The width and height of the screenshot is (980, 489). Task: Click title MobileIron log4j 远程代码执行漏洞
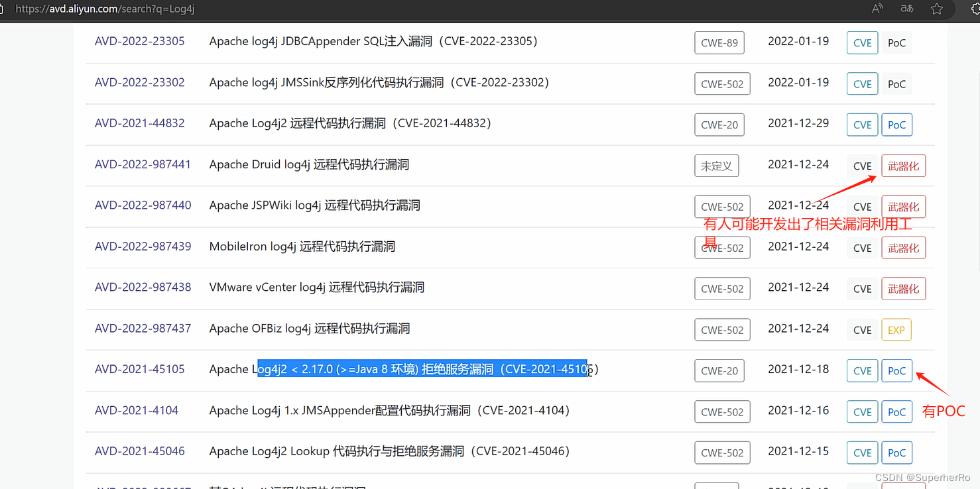pyautogui.click(x=302, y=246)
